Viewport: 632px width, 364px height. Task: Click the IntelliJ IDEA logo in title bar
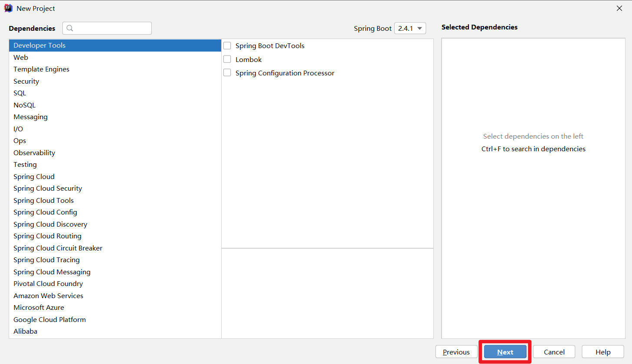[x=8, y=8]
